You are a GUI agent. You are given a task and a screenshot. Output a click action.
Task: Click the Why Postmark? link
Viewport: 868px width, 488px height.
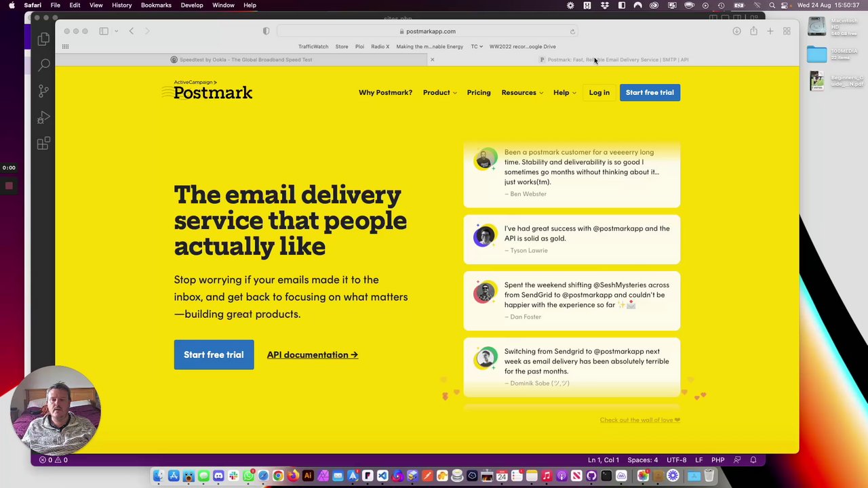point(385,93)
